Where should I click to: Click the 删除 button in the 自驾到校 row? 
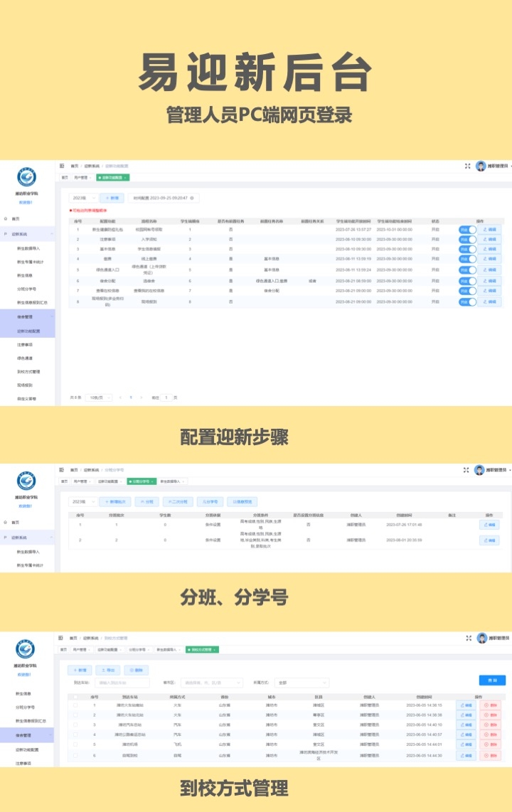(491, 755)
